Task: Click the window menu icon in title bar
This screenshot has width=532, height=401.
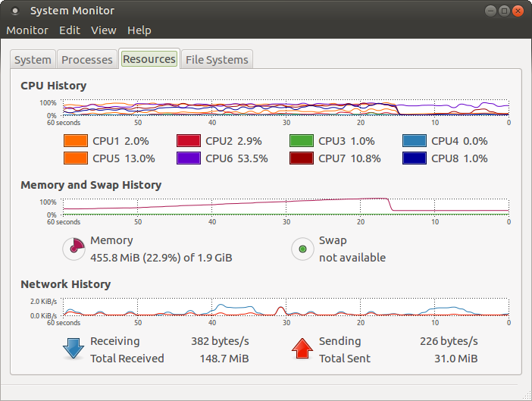Action: [14, 11]
